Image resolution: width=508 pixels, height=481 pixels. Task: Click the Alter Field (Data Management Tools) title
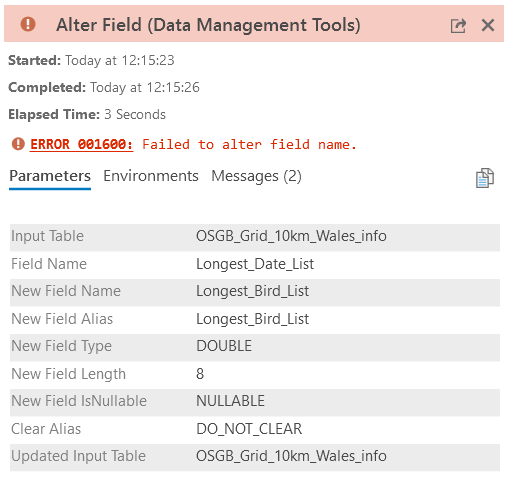coord(208,25)
